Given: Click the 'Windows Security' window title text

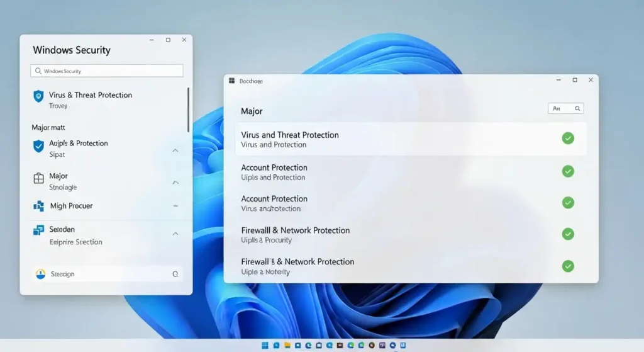Looking at the screenshot, I should coord(72,50).
